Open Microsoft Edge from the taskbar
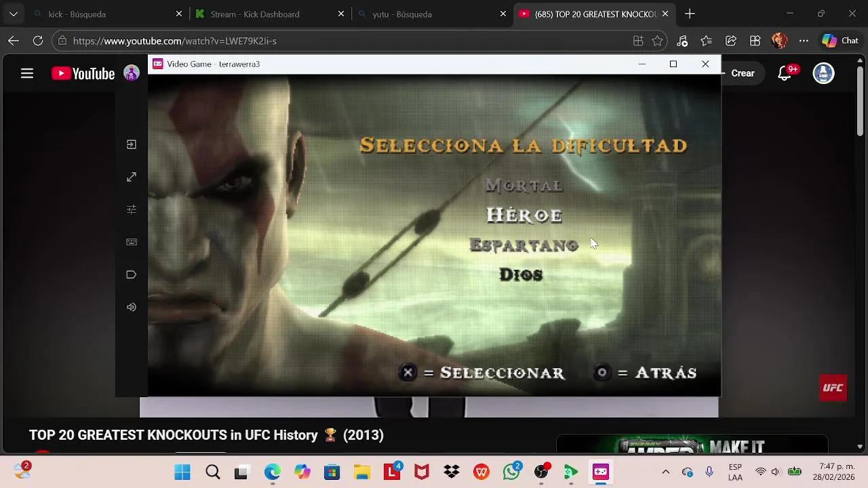868x488 pixels. (272, 472)
